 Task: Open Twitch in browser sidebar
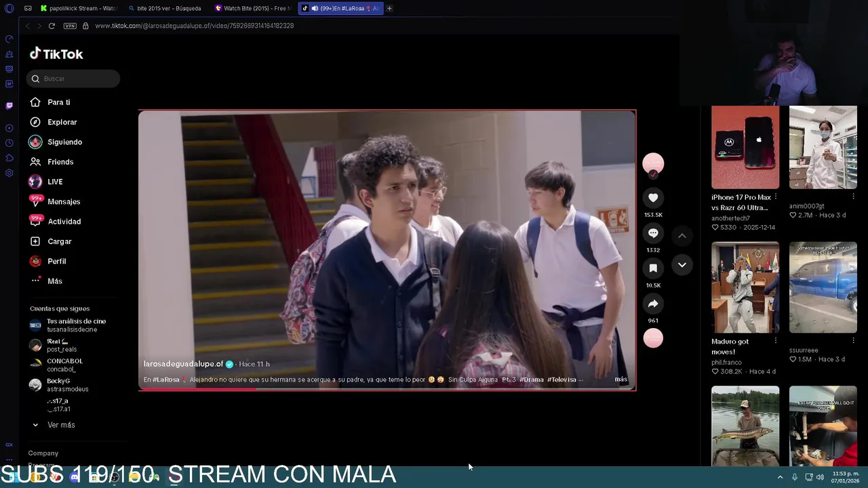(x=9, y=106)
